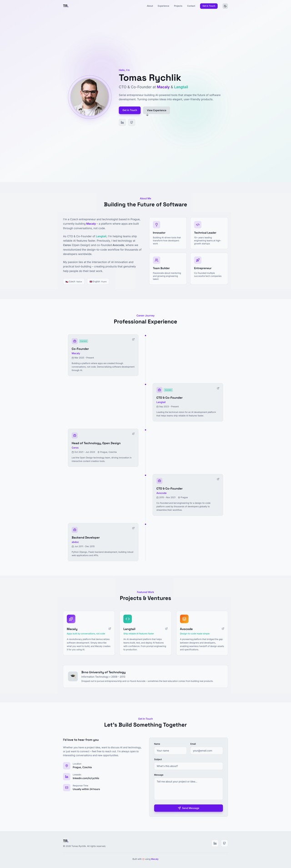Toggle dark mode with the moon icon

[x=225, y=6]
